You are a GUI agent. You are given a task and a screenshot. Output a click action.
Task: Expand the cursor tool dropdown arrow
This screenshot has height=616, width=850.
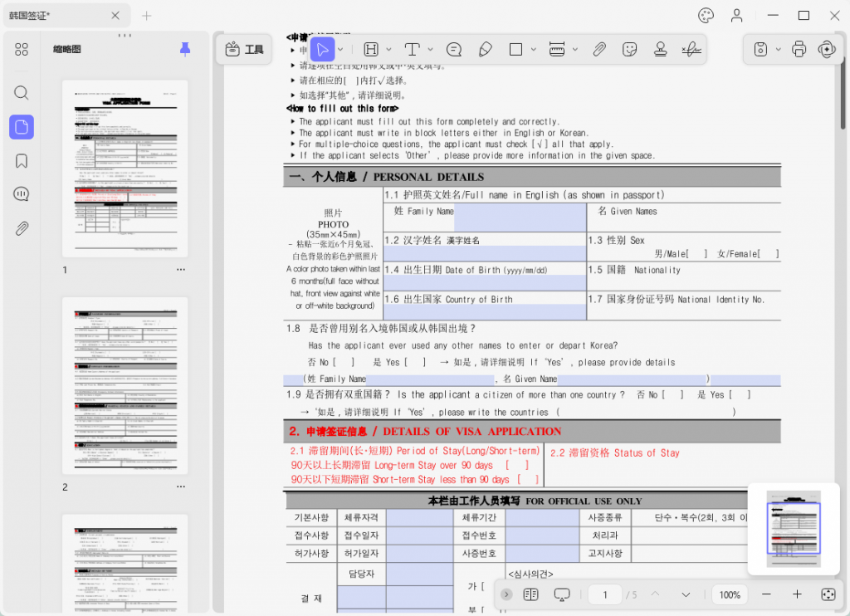tap(340, 50)
